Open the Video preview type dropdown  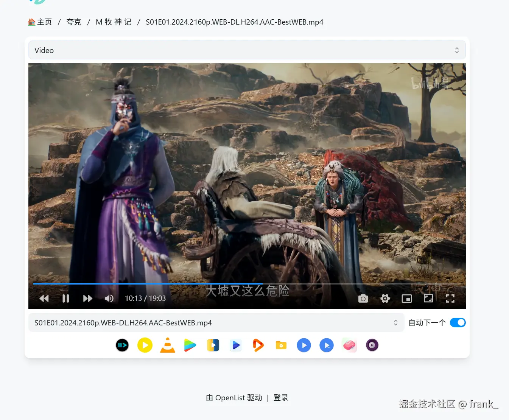(x=247, y=50)
